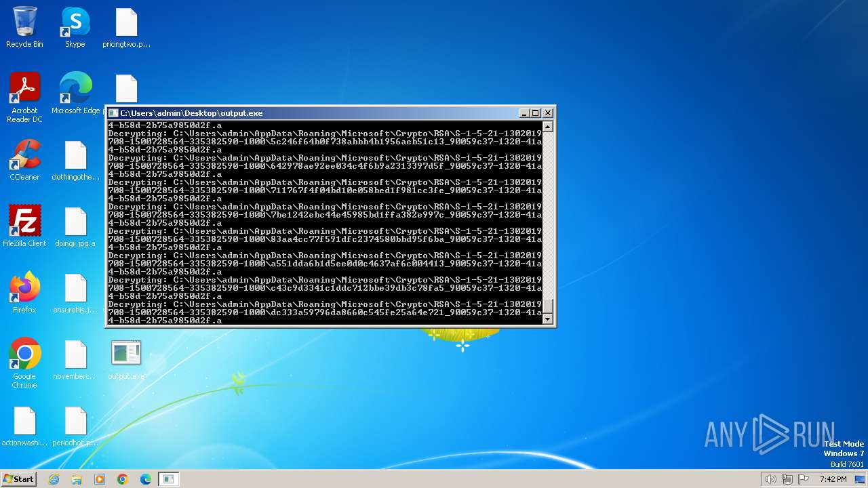Select the output.exe desktop icon
The width and height of the screenshot is (868, 488).
(x=126, y=359)
